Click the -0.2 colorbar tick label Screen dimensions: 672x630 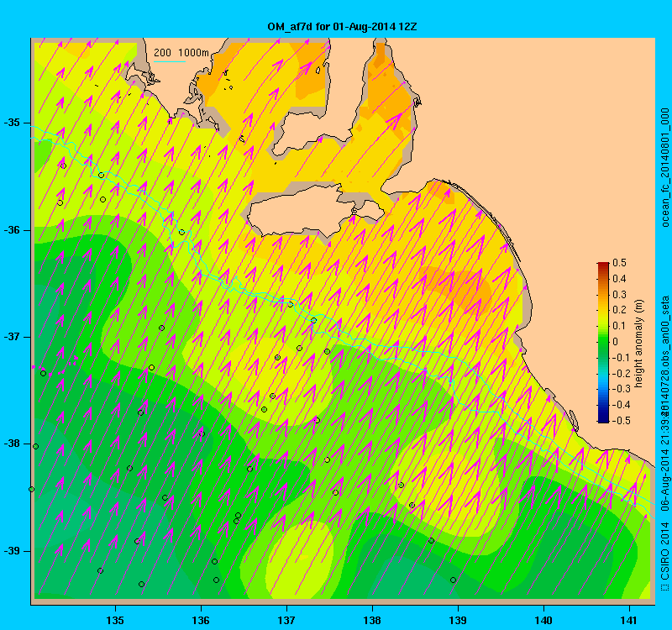[620, 373]
